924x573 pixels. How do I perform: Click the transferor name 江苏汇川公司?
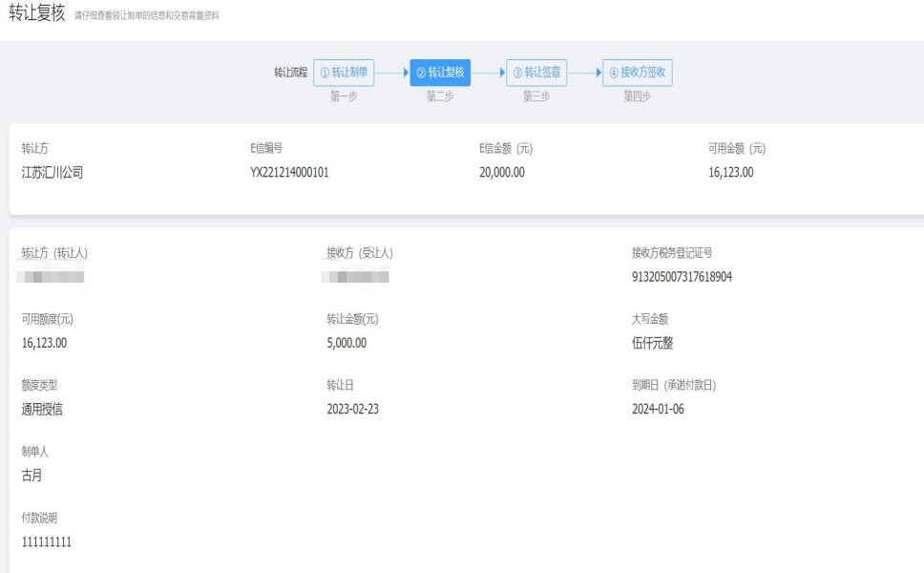[52, 173]
